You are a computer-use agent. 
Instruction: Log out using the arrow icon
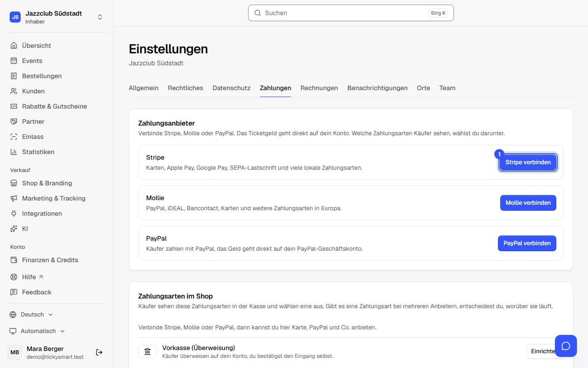(99, 352)
